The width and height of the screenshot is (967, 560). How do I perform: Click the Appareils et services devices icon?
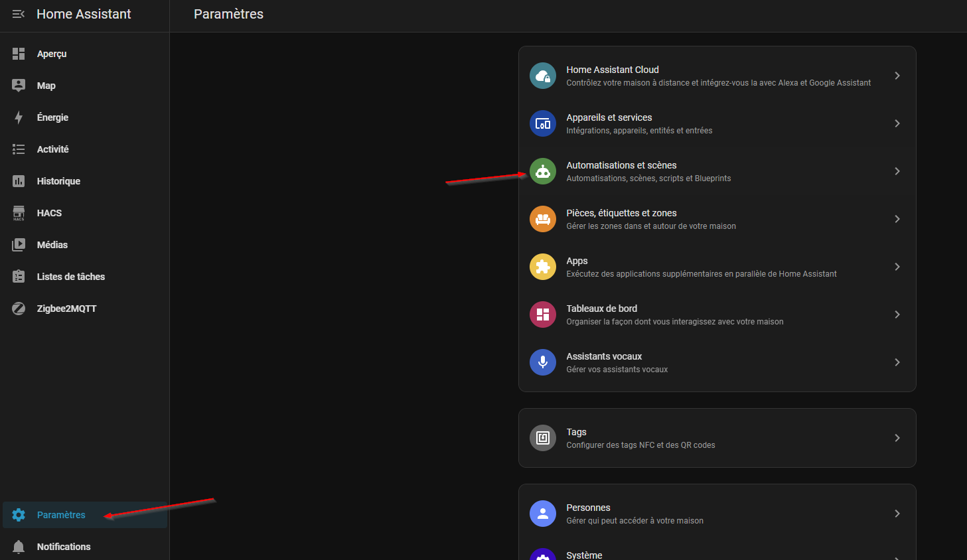542,123
